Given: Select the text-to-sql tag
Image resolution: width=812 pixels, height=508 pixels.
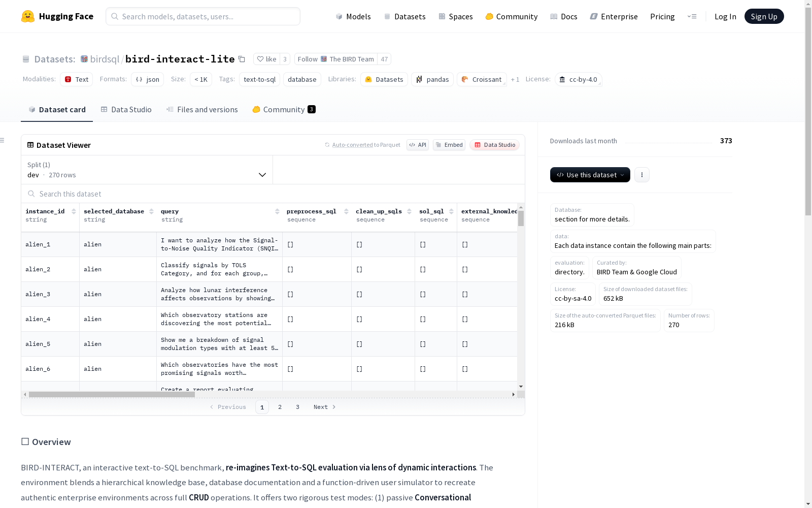Looking at the screenshot, I should (x=259, y=79).
